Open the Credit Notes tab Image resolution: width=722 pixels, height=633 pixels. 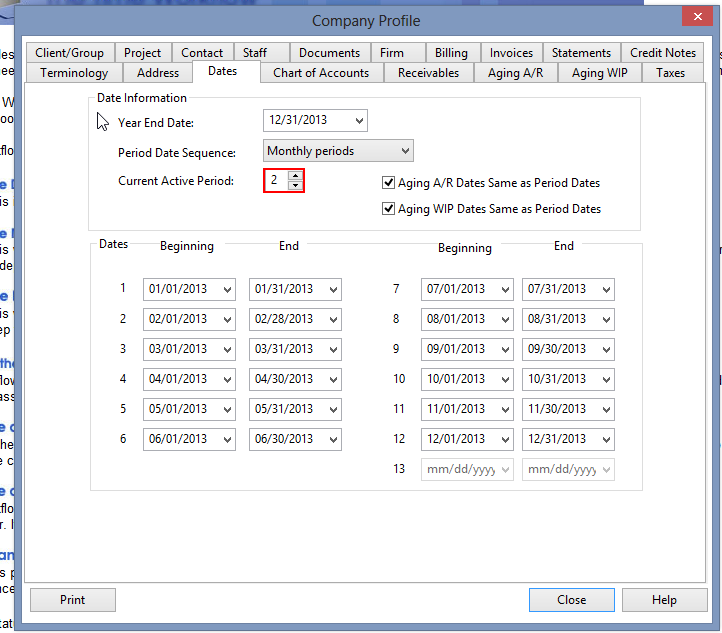coord(662,53)
